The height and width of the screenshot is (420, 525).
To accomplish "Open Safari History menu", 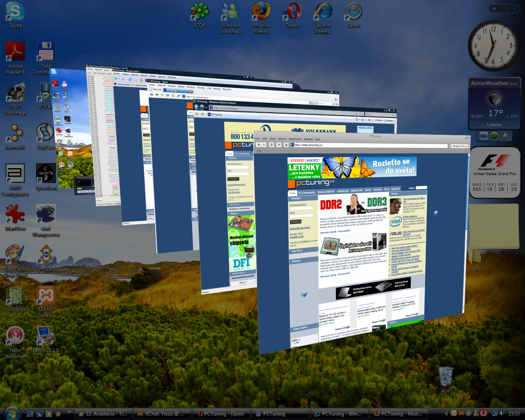I will (282, 139).
